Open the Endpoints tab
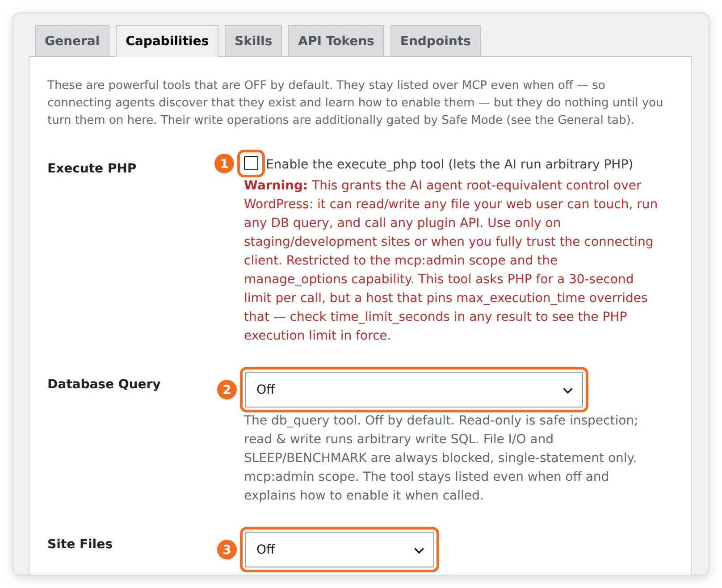Viewport: 722px width, 588px height. [x=436, y=41]
